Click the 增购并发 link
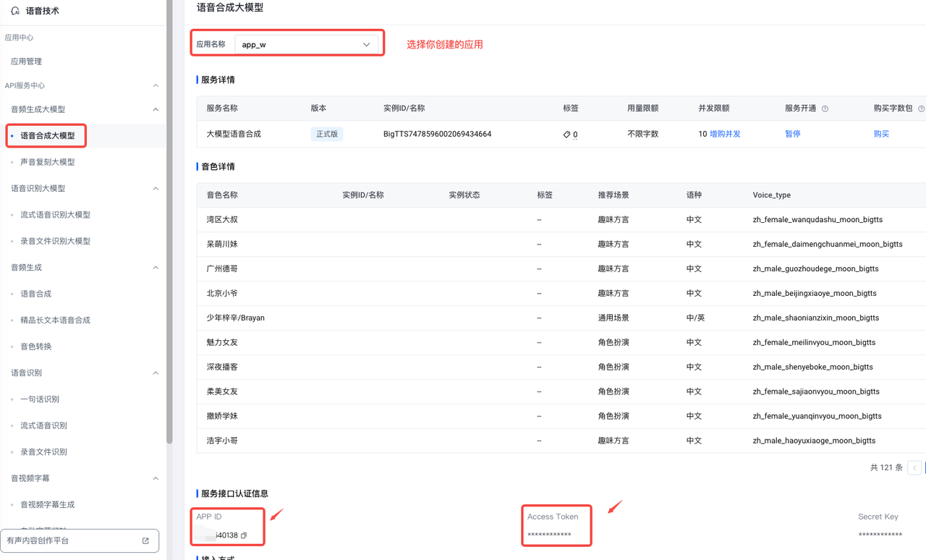The width and height of the screenshot is (926, 560). click(725, 134)
